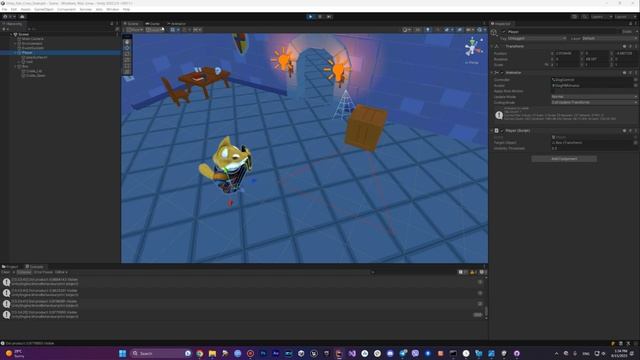Open the Assets menu
Screen dimensions: 640x360
[x=25, y=9]
